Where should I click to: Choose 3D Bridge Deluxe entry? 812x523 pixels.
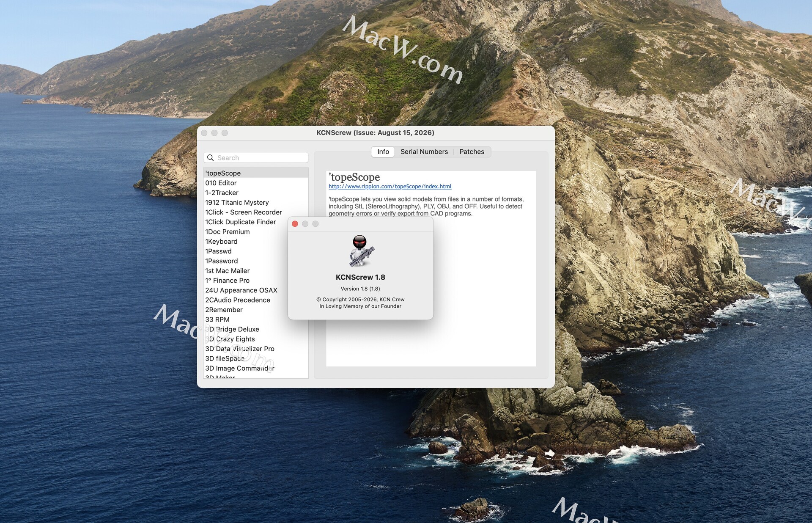tap(256, 329)
